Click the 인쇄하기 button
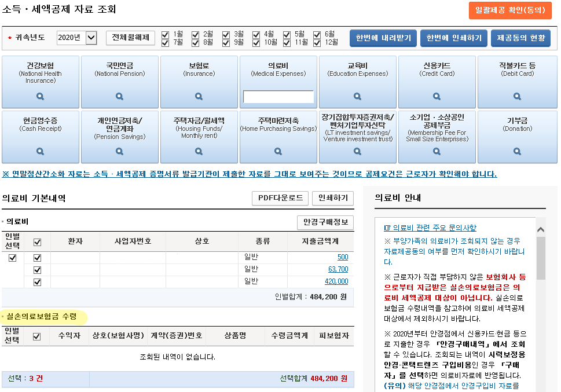The image size is (561, 392). point(333,198)
